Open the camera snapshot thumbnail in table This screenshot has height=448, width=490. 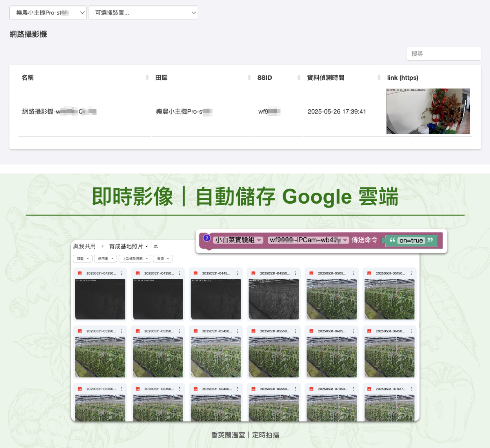pyautogui.click(x=428, y=111)
